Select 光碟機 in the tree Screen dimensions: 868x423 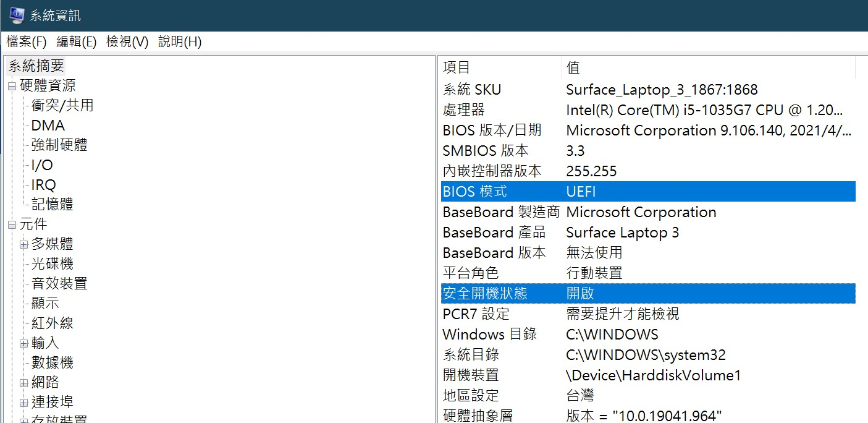click(53, 263)
